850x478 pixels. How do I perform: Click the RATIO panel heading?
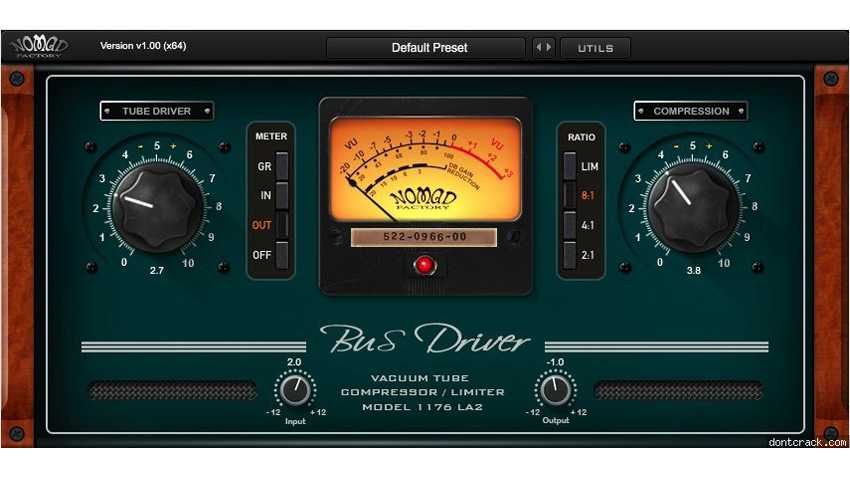(x=581, y=138)
